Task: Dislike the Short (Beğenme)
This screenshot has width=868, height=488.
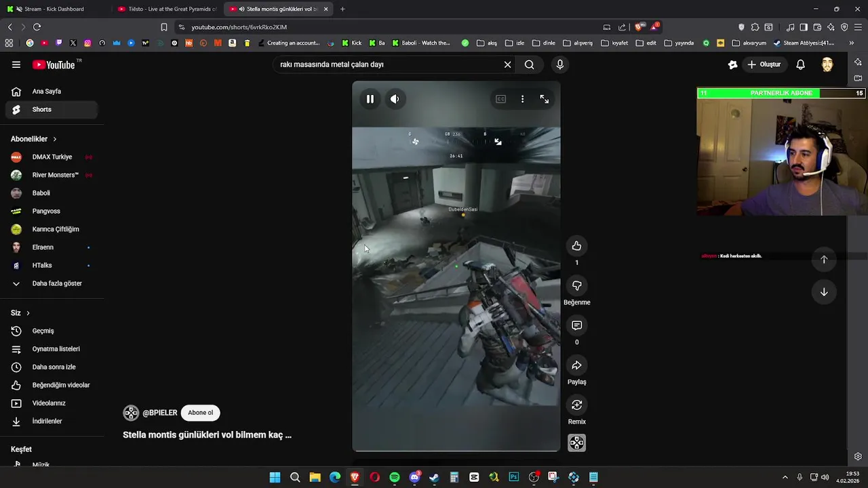Action: point(576,286)
